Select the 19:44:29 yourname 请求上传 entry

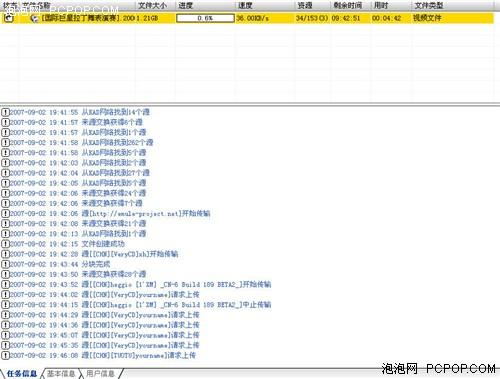(x=105, y=315)
